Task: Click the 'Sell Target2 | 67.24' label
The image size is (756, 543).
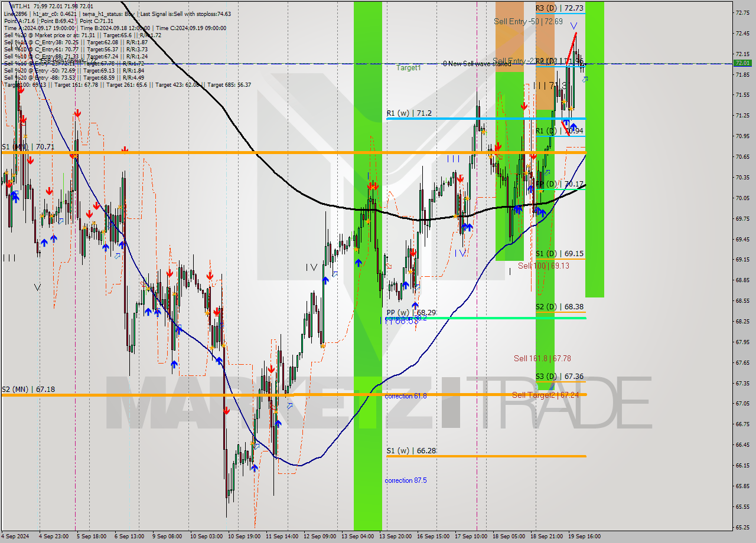Action: click(x=545, y=395)
